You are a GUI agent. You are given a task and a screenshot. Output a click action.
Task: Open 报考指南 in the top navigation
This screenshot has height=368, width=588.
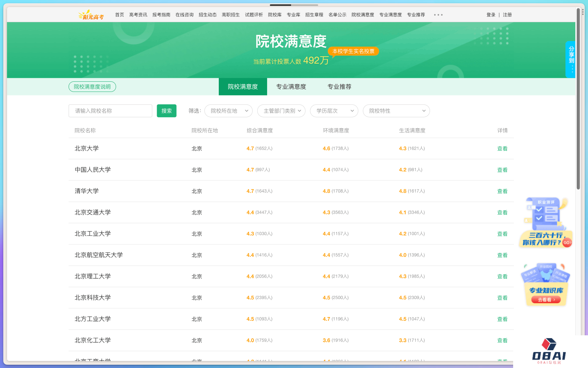click(161, 15)
